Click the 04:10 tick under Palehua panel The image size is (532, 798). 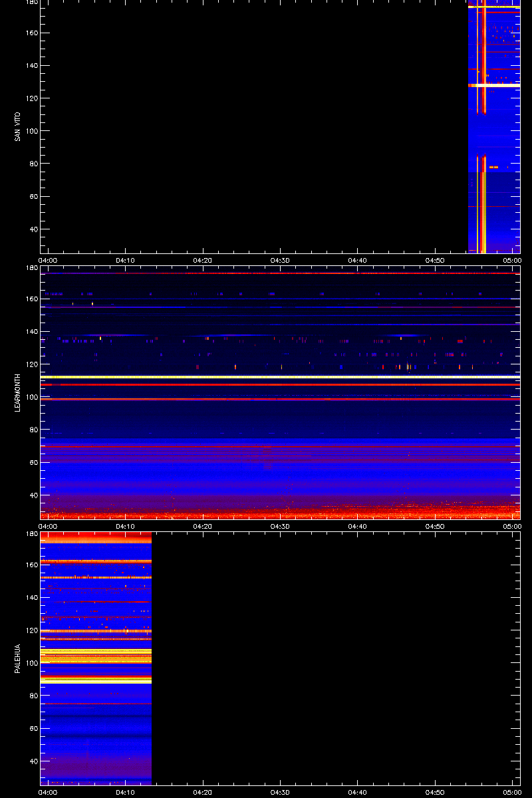126,792
